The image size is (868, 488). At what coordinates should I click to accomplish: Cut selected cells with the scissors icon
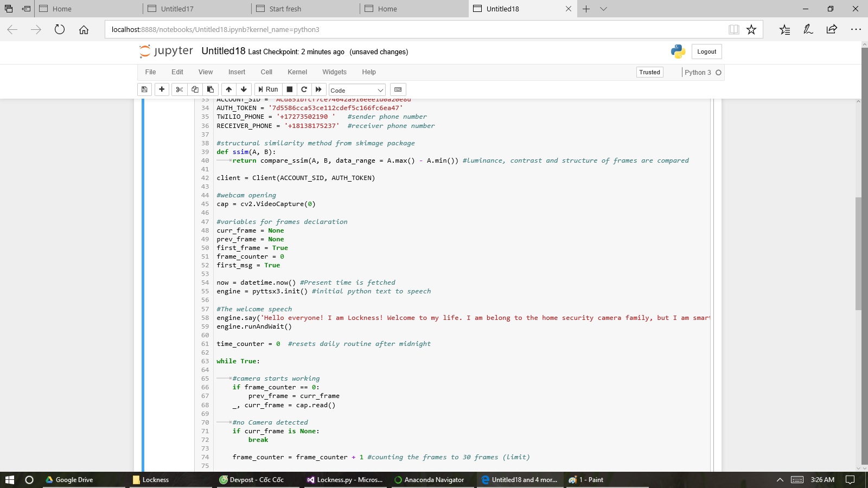pyautogui.click(x=179, y=89)
